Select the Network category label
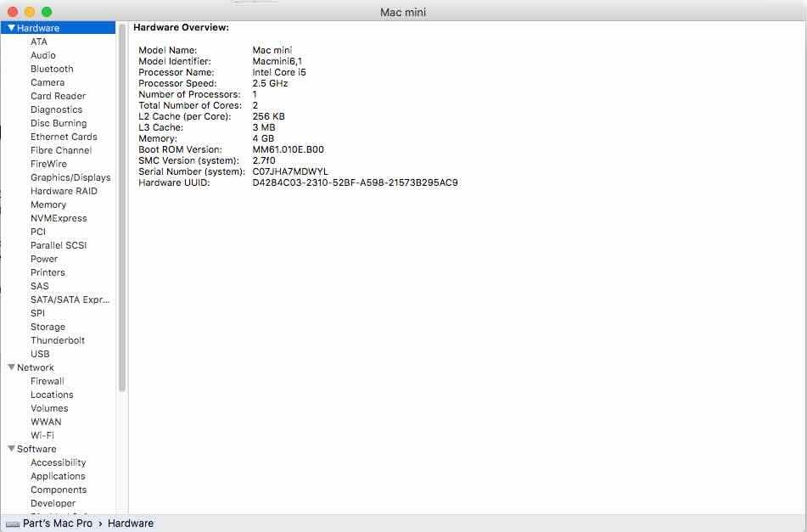Screen dimensions: 807x532 [36, 367]
